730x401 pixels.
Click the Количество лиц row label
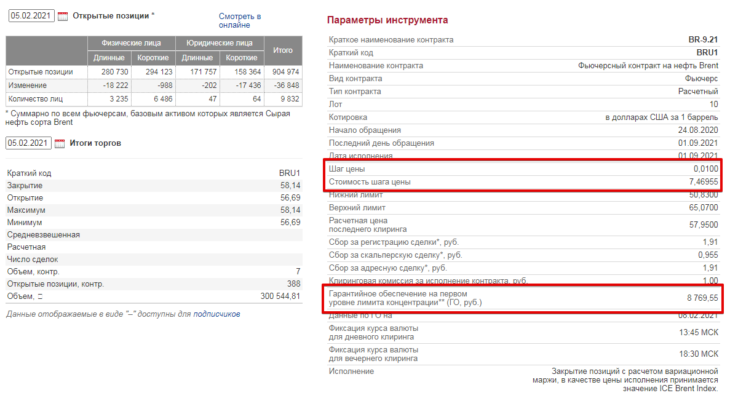pos(35,99)
